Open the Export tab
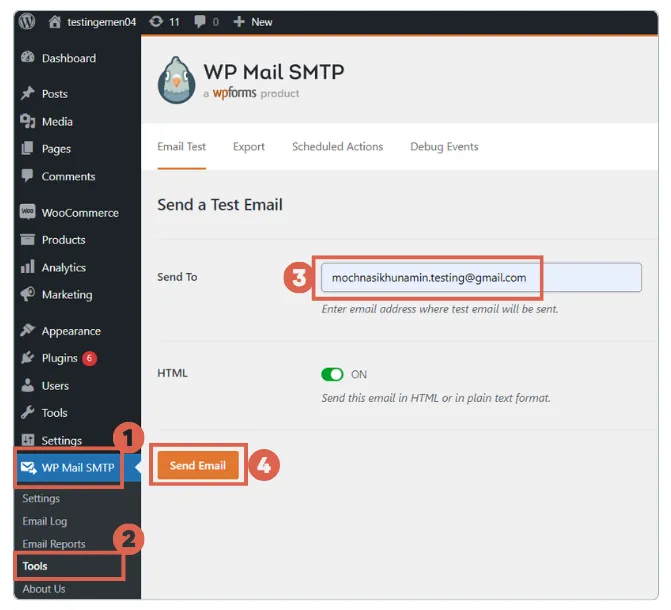This screenshot has width=671, height=610. pos(249,146)
